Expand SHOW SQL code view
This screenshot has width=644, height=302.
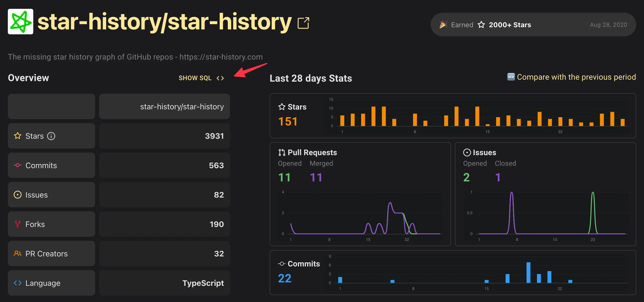pyautogui.click(x=201, y=78)
